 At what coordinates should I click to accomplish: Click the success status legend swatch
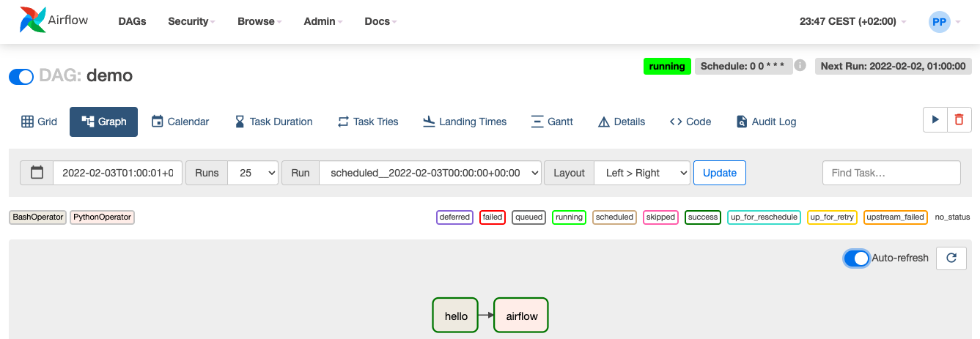pyautogui.click(x=702, y=217)
